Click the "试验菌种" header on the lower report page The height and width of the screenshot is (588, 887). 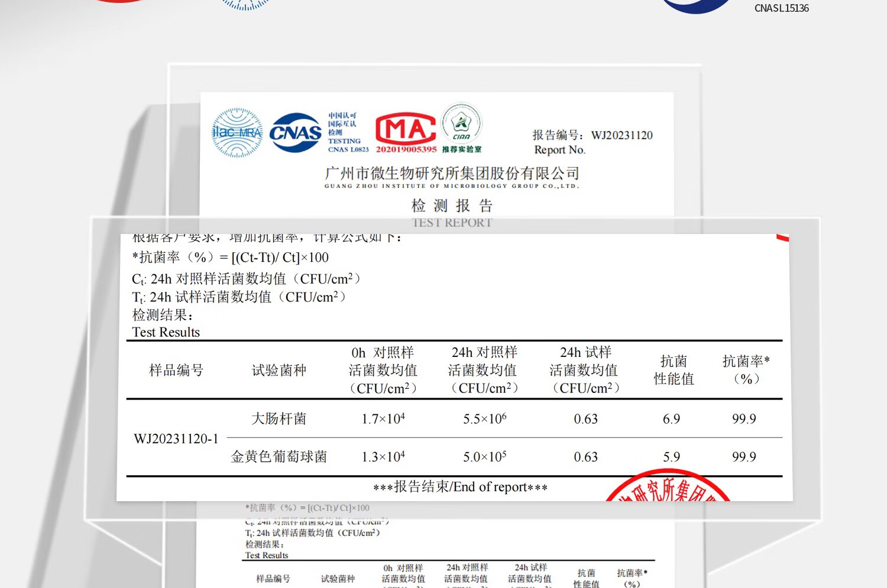pos(338,579)
